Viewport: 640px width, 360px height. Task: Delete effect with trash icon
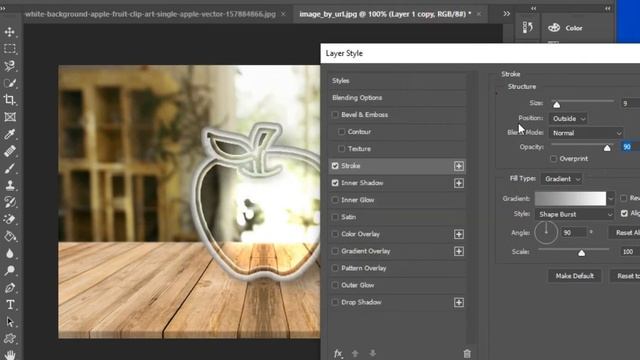467,353
